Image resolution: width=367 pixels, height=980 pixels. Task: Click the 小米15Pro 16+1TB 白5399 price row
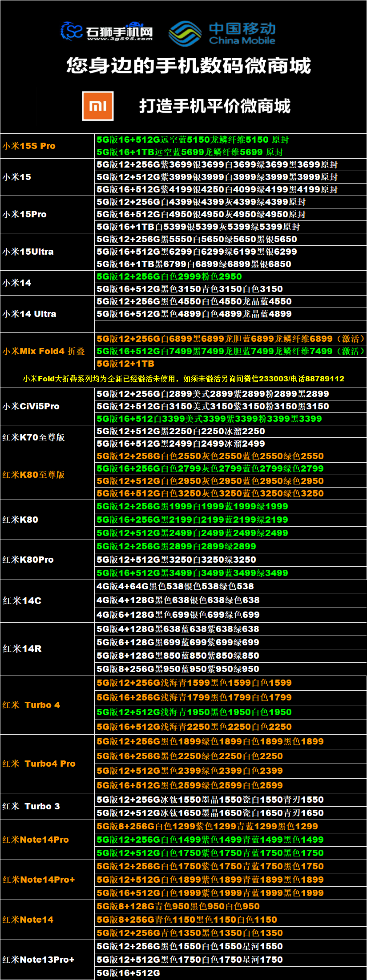231,227
